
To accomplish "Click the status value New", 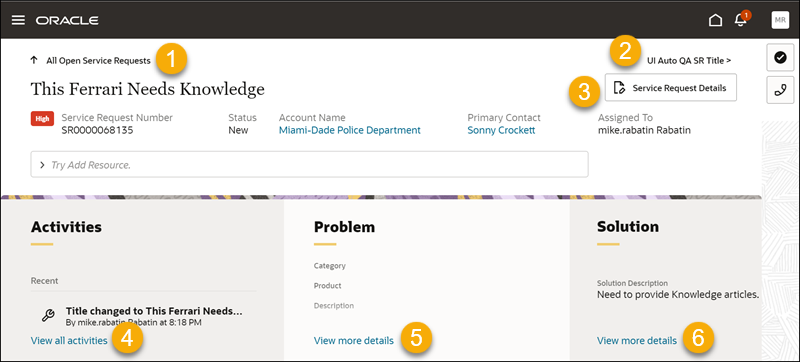I will click(238, 130).
